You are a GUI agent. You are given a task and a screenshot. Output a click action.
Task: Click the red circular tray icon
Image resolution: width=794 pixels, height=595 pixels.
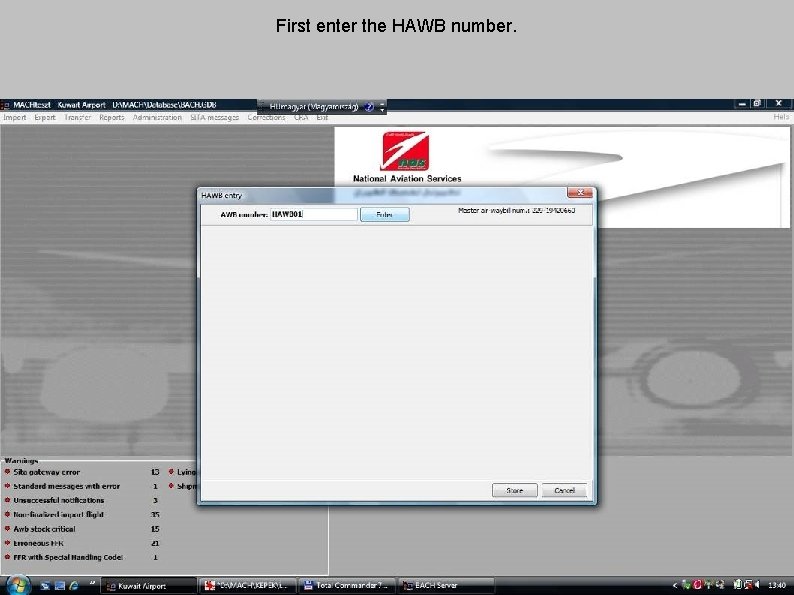697,585
